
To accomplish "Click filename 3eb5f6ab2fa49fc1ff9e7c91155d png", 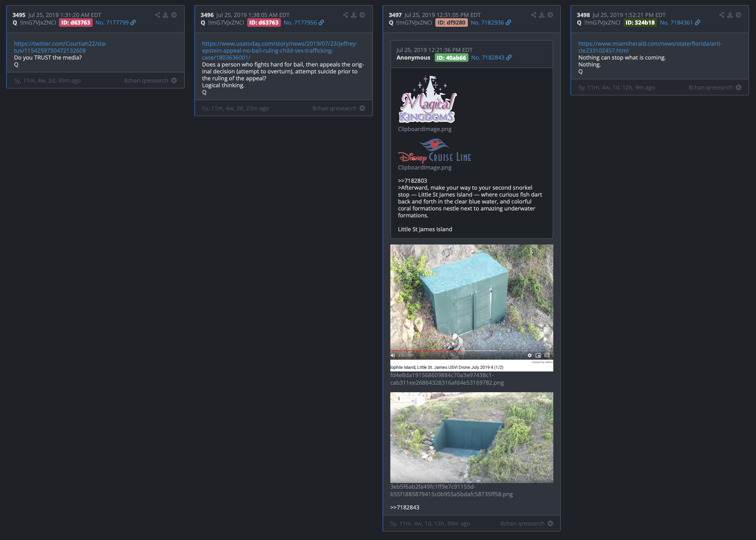I will click(x=451, y=491).
